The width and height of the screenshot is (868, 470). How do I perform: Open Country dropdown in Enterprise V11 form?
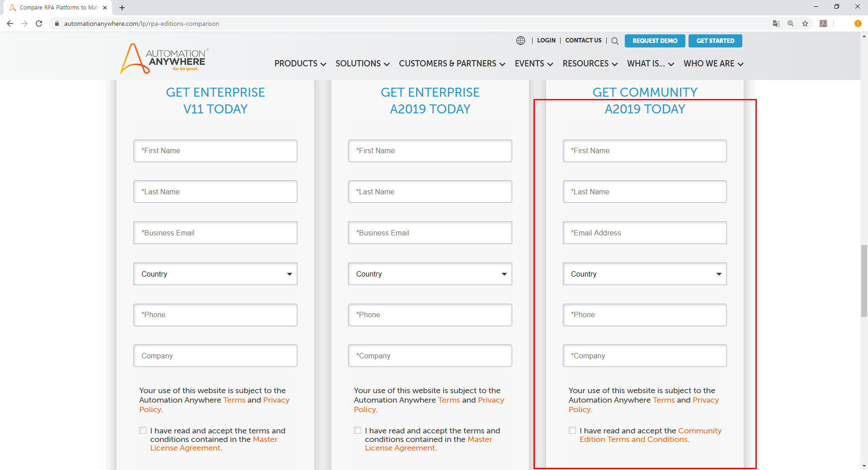(215, 274)
